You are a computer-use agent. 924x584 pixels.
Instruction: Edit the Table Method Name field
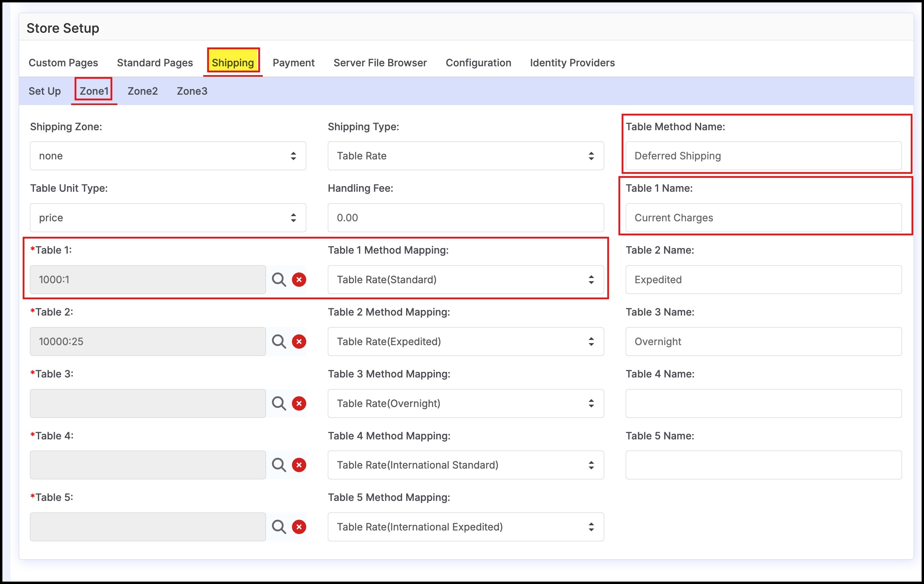763,156
